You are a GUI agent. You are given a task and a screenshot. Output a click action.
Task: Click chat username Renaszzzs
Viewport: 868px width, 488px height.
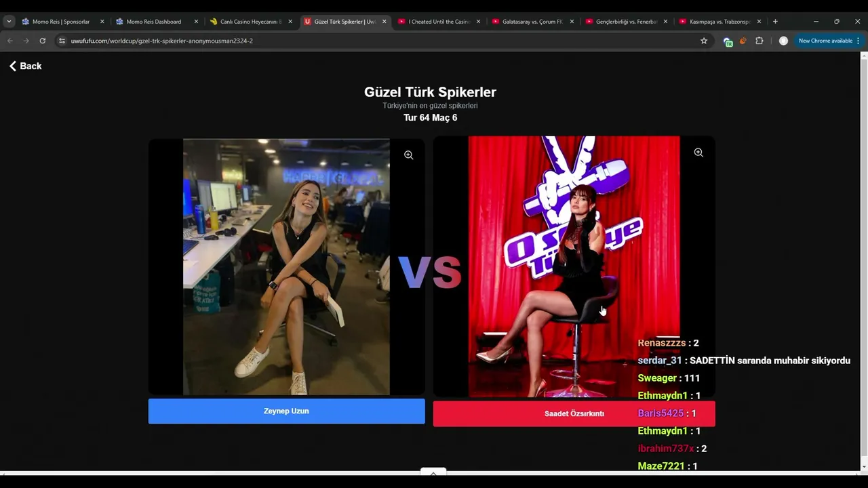click(662, 343)
